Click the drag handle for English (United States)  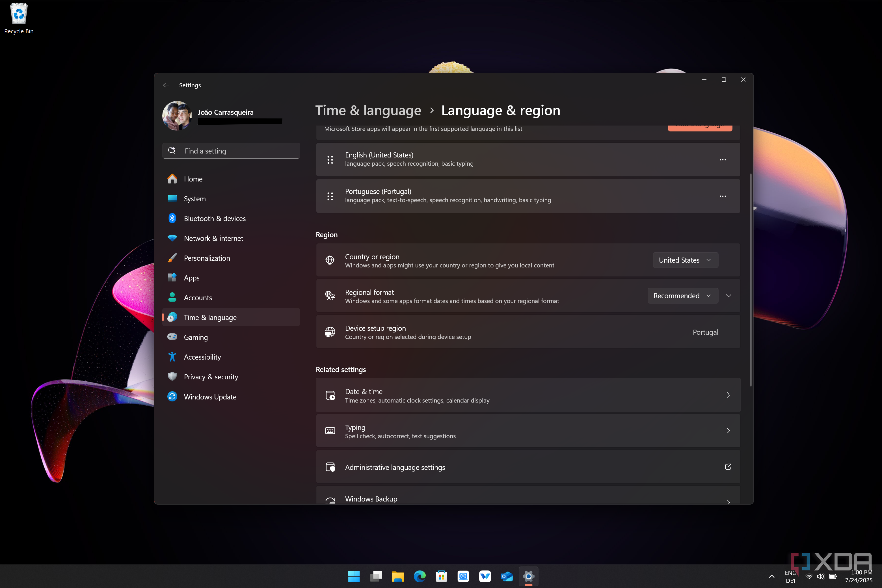(330, 160)
